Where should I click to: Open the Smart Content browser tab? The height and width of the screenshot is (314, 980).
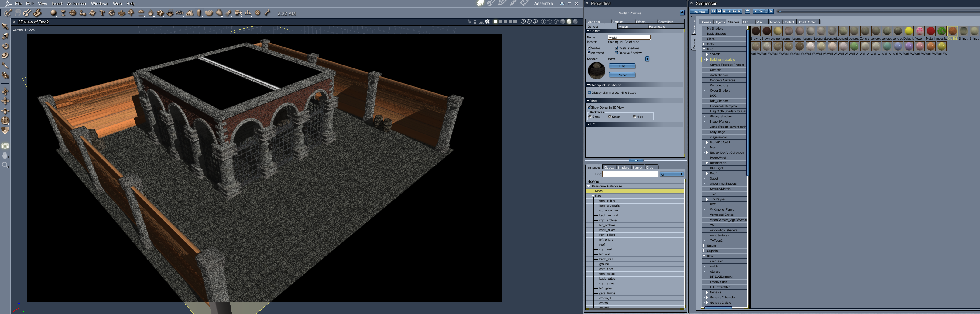tap(807, 22)
